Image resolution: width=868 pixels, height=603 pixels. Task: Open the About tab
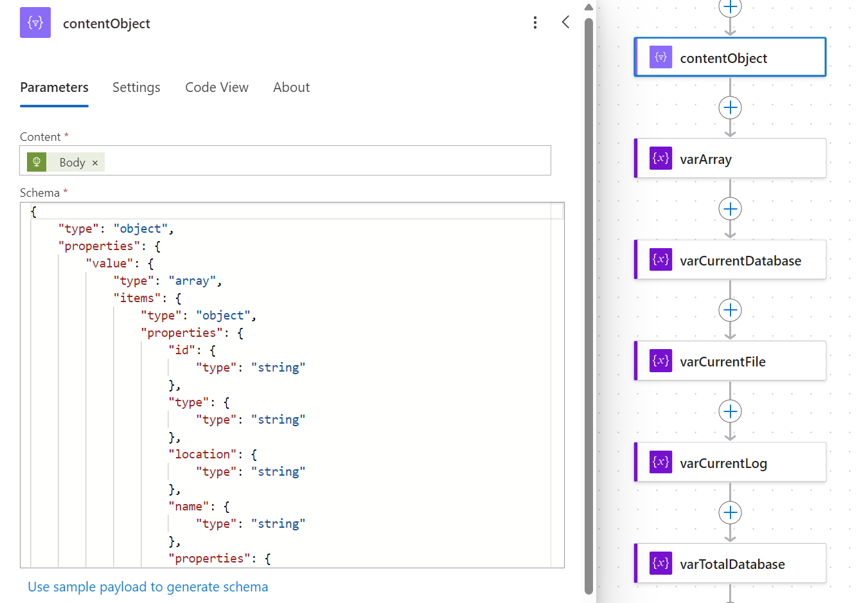pos(291,87)
